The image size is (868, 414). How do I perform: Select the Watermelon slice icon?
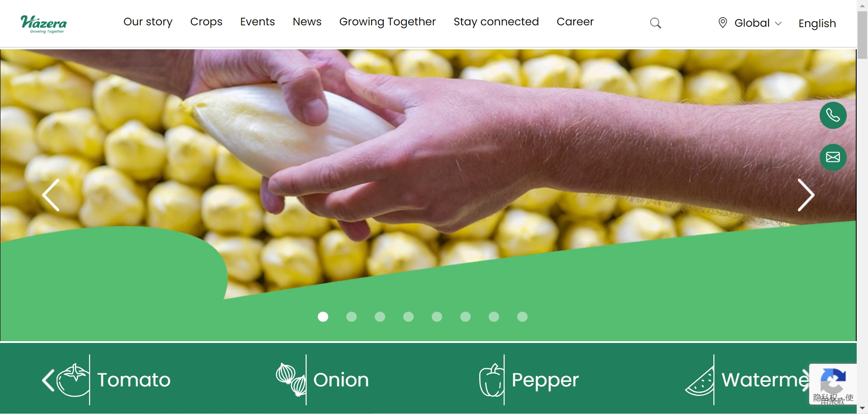700,381
